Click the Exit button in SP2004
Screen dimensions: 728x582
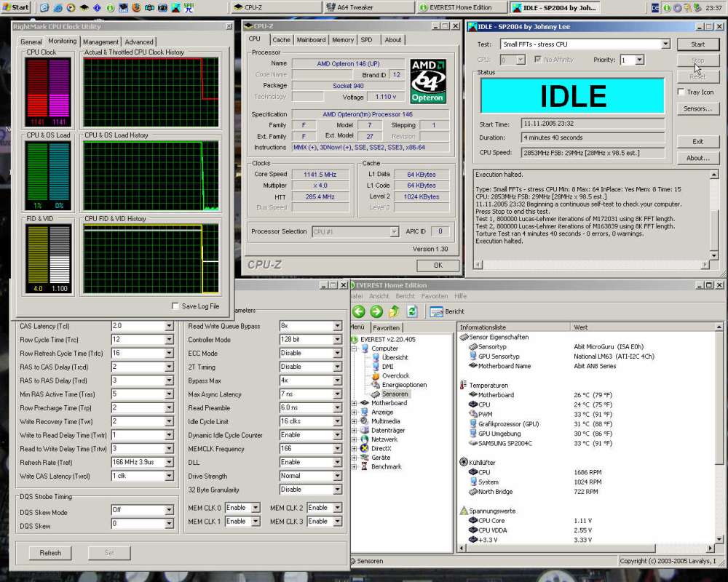point(698,142)
